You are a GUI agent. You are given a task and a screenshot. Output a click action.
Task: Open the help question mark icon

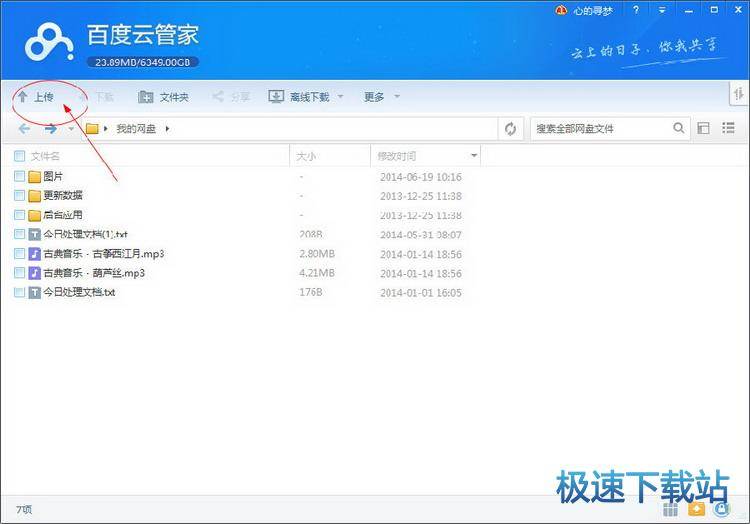636,10
